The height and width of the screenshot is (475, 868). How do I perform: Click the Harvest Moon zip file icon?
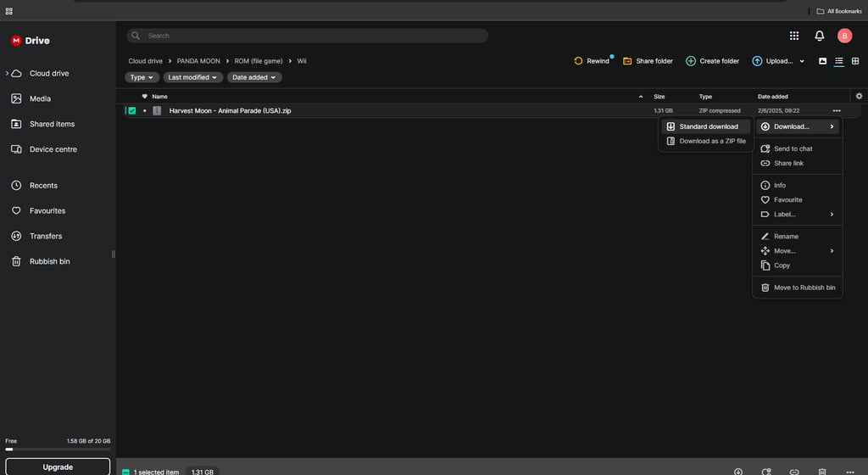tap(157, 111)
